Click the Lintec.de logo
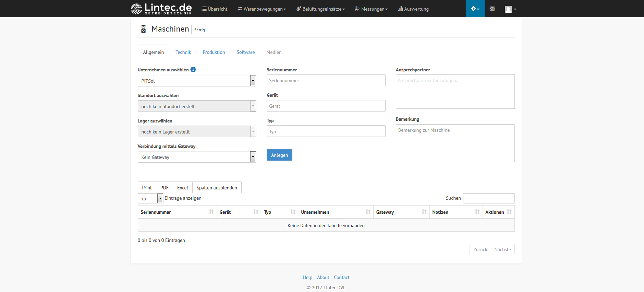644x292 pixels. pyautogui.click(x=161, y=9)
